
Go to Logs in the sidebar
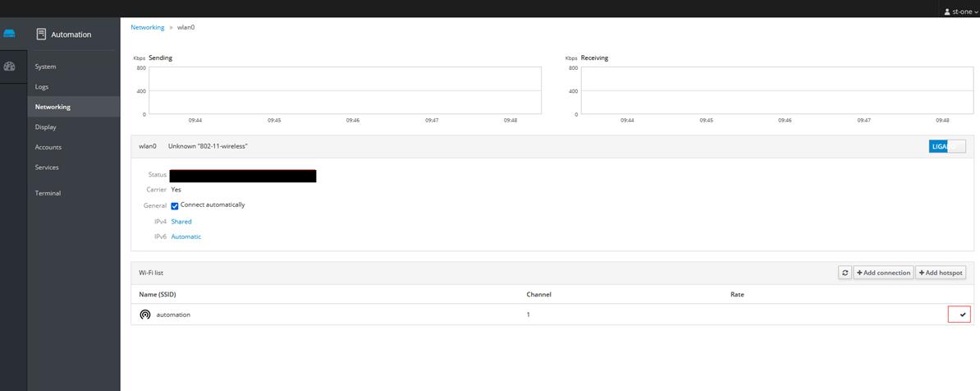(x=42, y=86)
